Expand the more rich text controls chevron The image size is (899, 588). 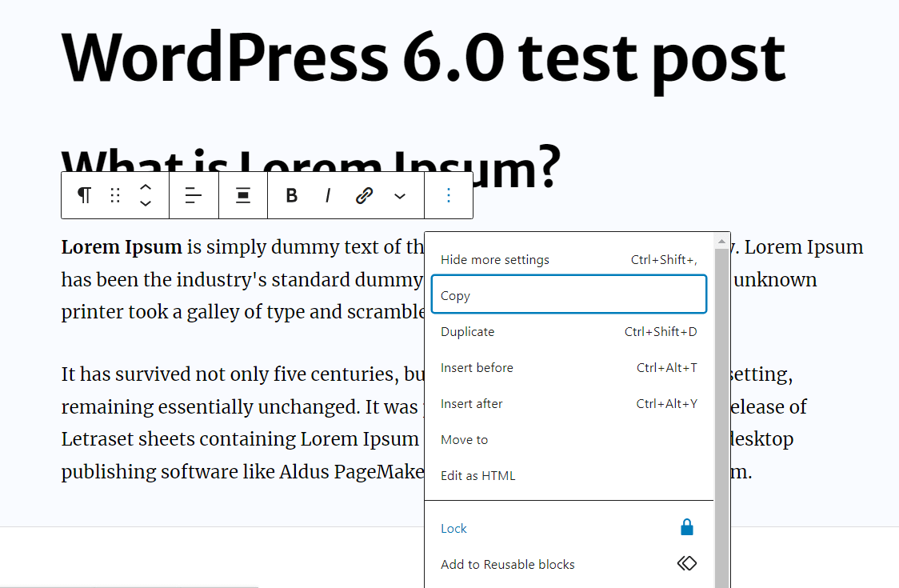click(x=400, y=195)
